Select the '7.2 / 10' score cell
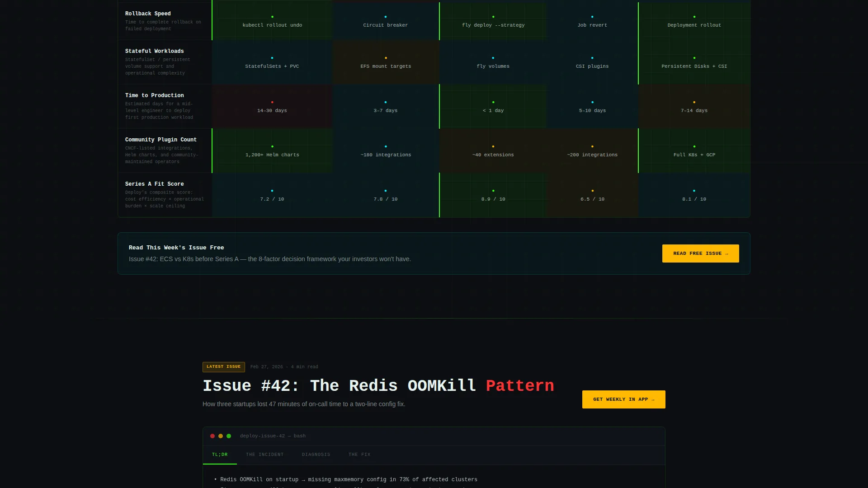The image size is (868, 488). (x=272, y=195)
